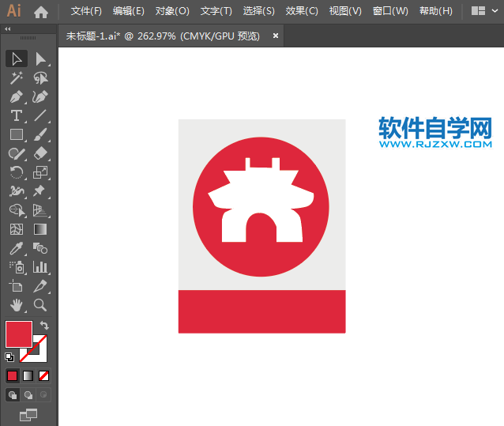The width and height of the screenshot is (504, 426).
Task: Open the arrange documents layout switcher
Action: (x=478, y=11)
